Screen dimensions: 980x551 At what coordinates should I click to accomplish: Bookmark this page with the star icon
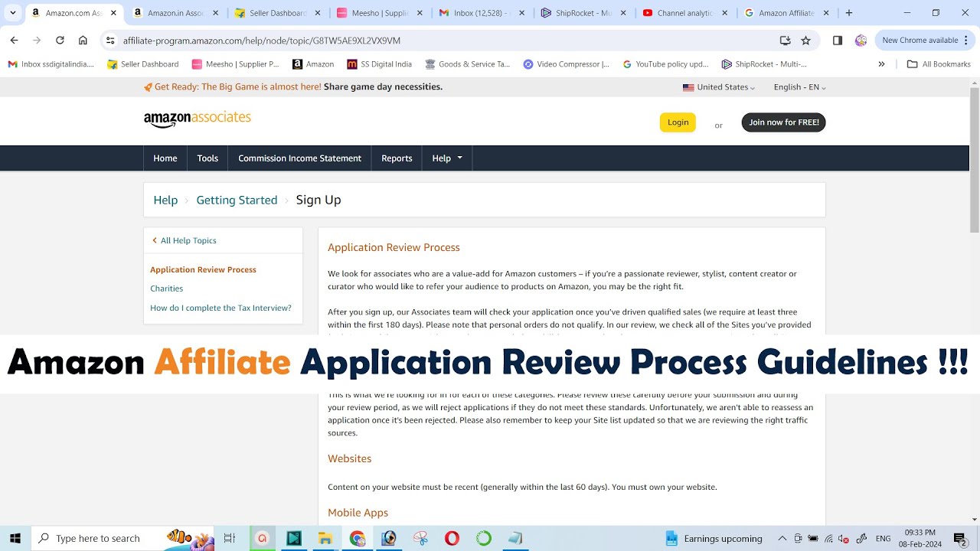pyautogui.click(x=805, y=41)
